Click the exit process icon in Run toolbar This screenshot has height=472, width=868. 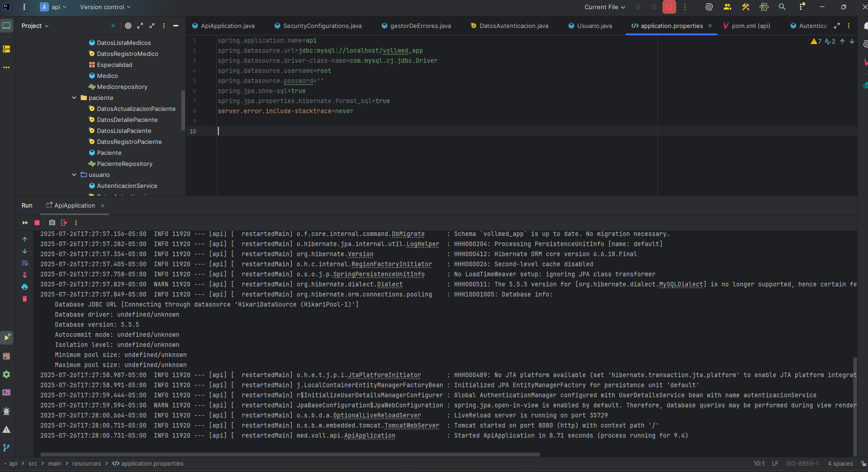click(x=64, y=223)
